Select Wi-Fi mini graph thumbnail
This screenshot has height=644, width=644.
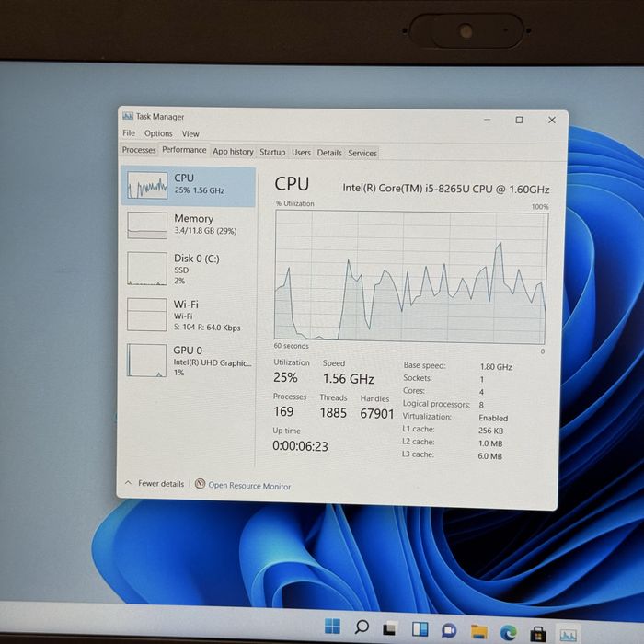(146, 315)
